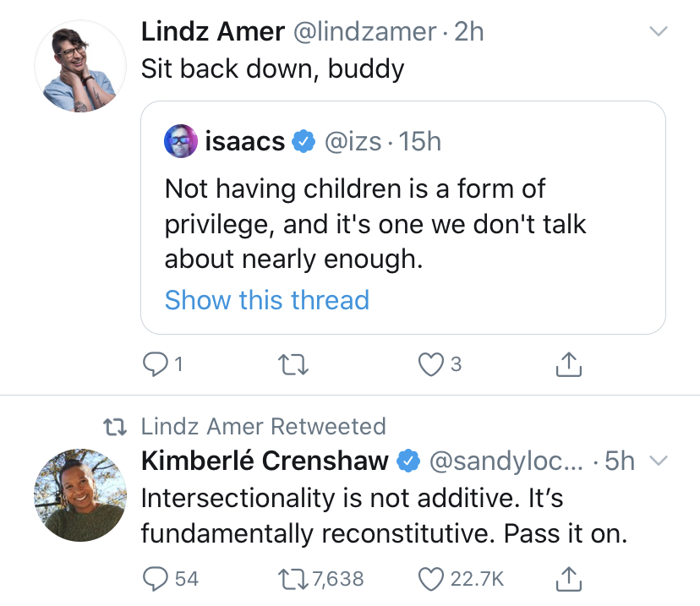The image size is (700, 606).
Task: Retweet Kimberlé Crenshaw's intersectionality tweet
Action: tap(293, 579)
